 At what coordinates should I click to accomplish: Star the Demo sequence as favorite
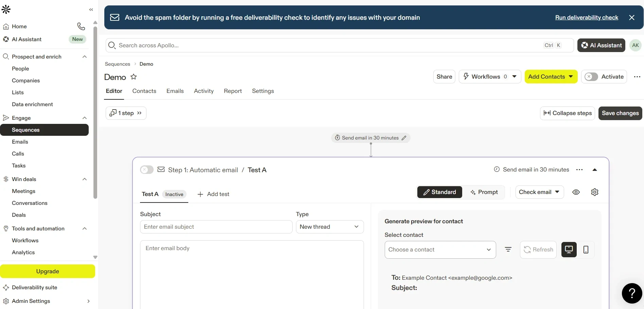[134, 77]
